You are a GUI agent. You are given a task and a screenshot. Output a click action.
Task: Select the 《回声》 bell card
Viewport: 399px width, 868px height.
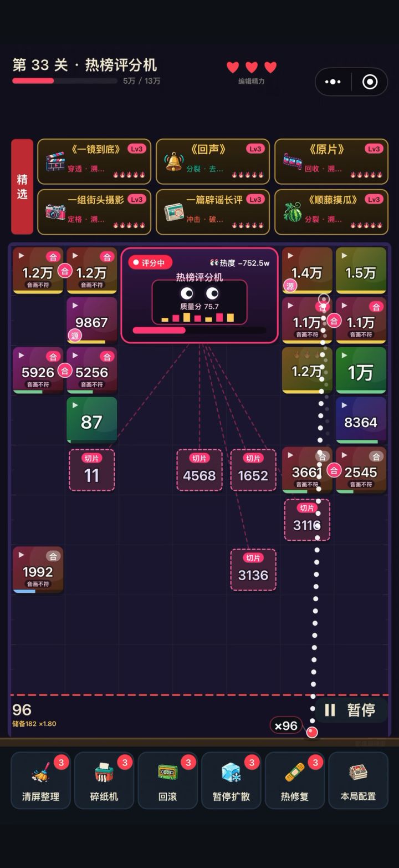[x=213, y=161]
